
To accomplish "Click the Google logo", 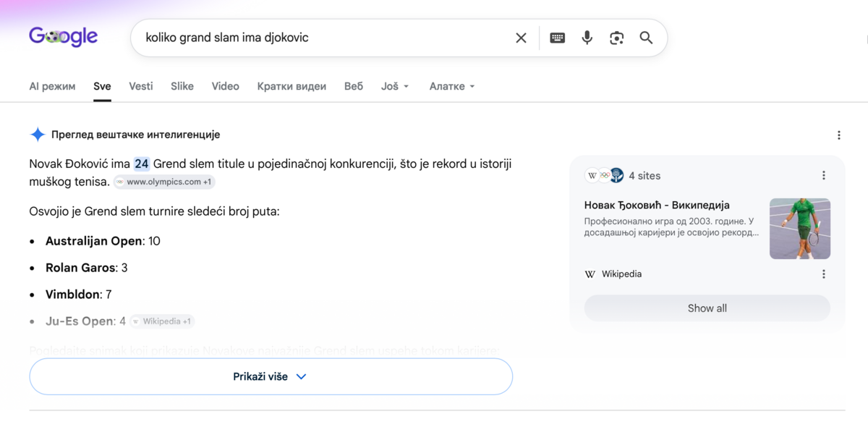I will 64,37.
